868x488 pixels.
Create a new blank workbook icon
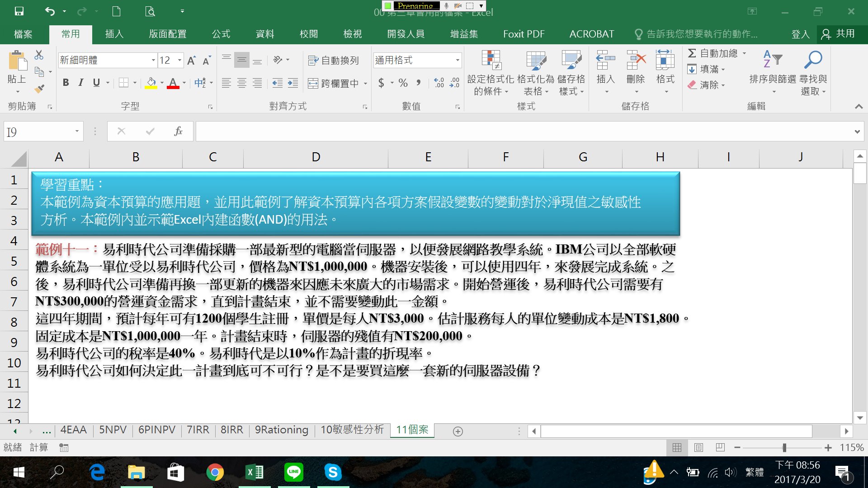coord(116,11)
